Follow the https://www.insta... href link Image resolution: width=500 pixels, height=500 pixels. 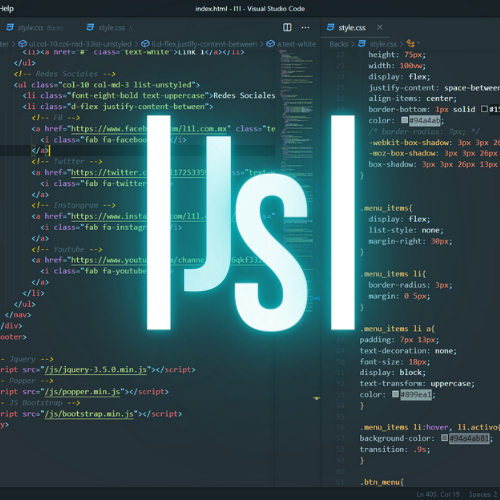137,216
